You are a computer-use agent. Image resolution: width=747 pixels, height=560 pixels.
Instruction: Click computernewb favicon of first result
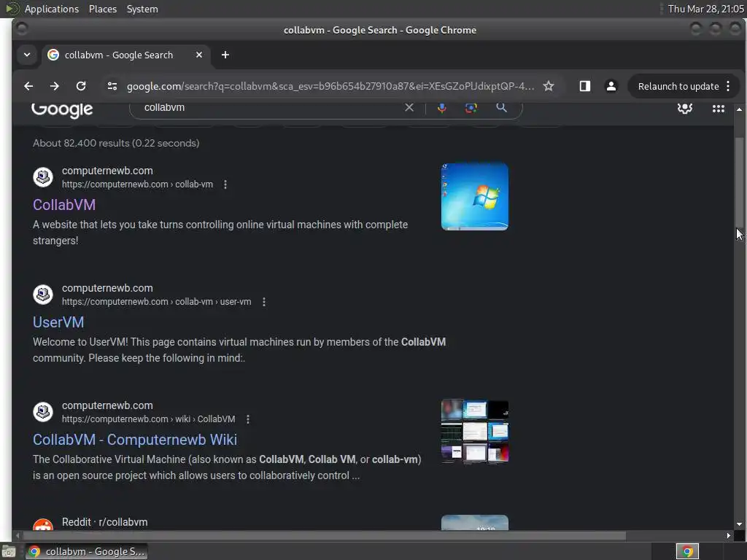[x=43, y=176]
